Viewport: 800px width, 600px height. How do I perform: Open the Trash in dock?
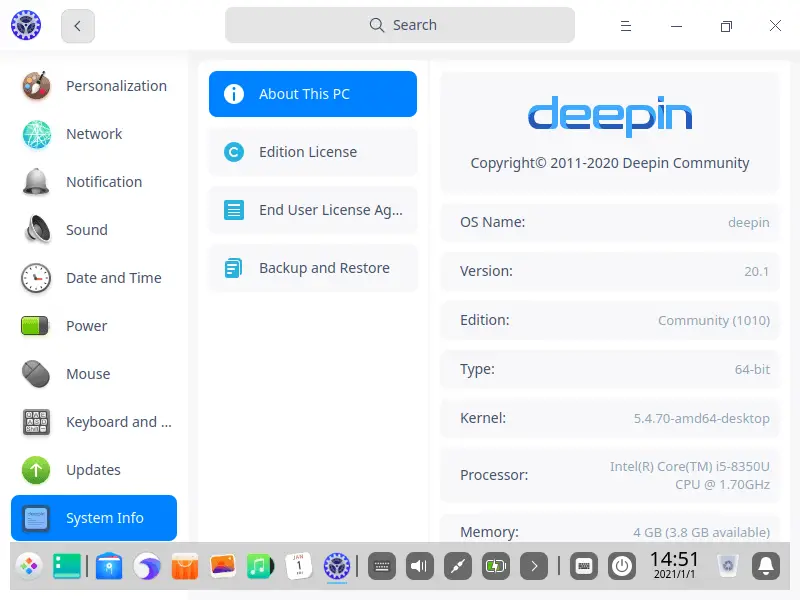[728, 566]
